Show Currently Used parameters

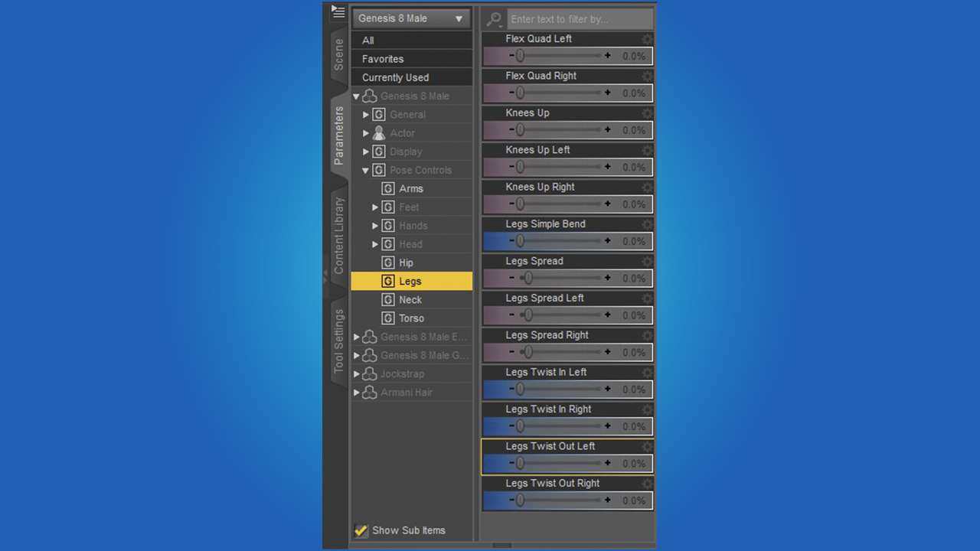click(x=412, y=77)
